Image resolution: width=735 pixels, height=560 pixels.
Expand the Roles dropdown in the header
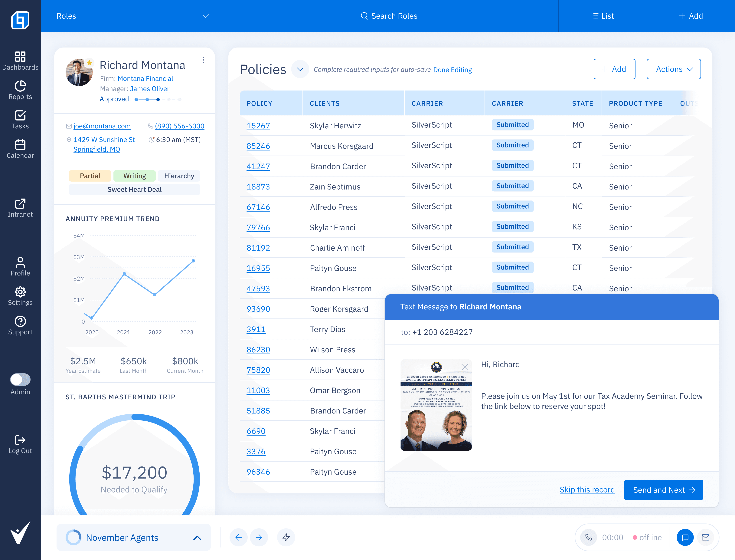click(x=206, y=16)
